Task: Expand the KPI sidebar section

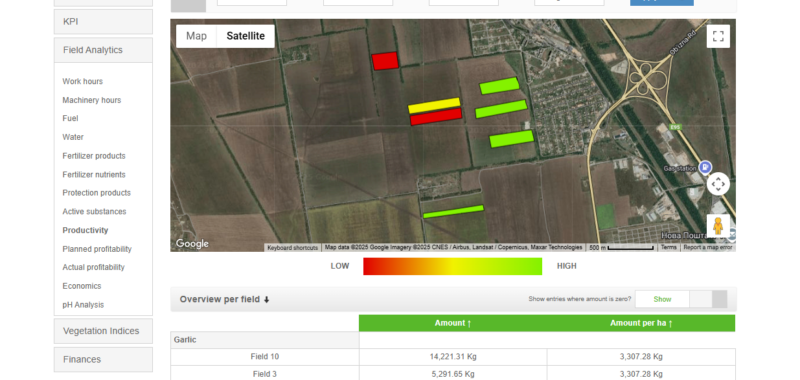Action: (103, 22)
